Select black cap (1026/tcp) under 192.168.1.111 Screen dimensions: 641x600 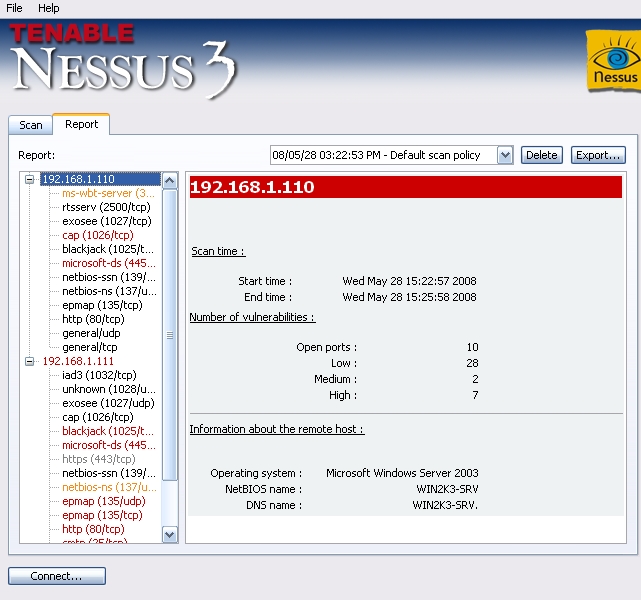(98, 417)
